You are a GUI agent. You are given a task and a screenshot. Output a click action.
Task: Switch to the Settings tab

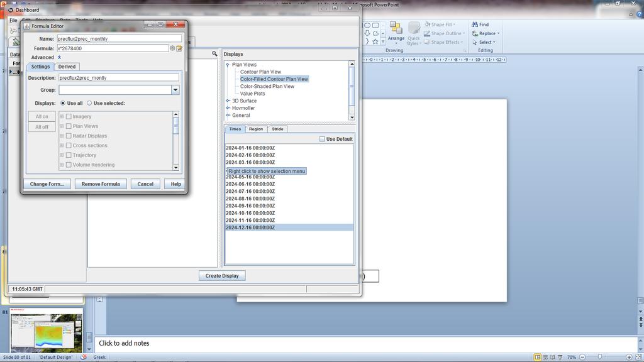point(40,67)
